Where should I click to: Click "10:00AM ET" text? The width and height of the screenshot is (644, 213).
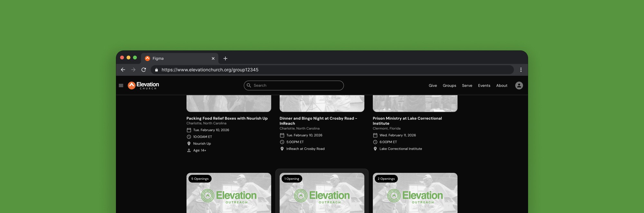tap(203, 137)
